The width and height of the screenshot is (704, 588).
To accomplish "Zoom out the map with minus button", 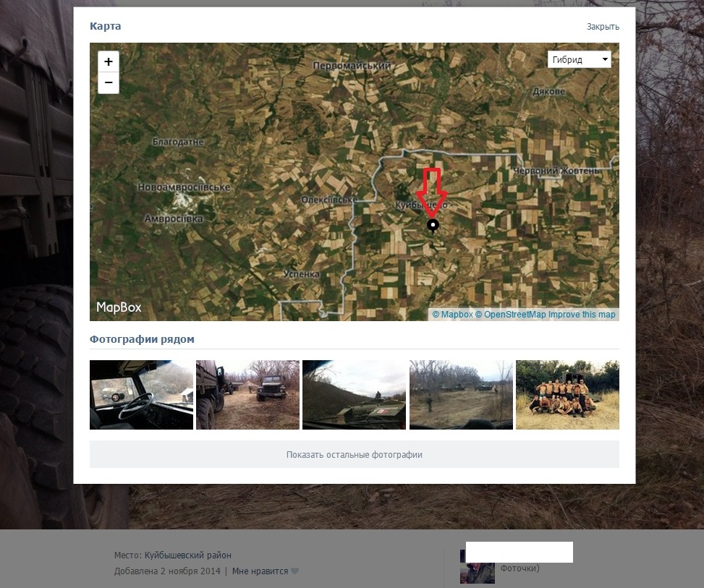I will (109, 83).
